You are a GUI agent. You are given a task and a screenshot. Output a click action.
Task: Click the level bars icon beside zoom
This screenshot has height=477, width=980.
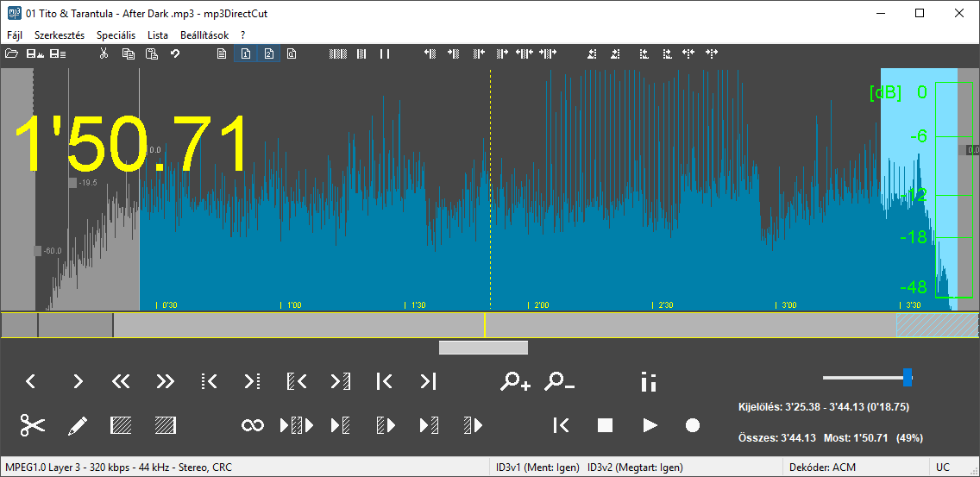click(649, 381)
